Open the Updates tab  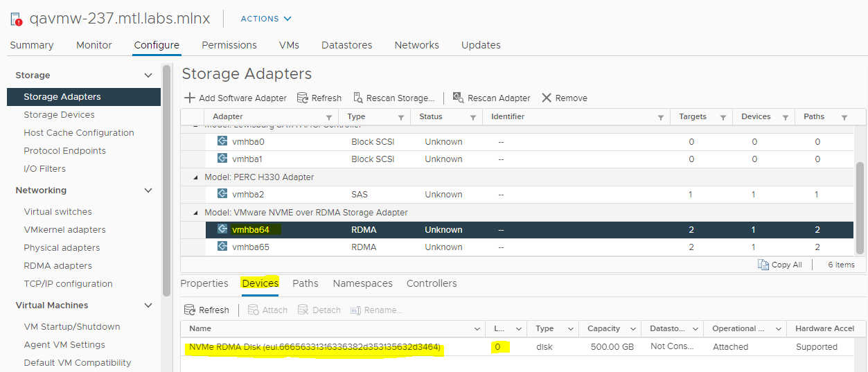point(481,45)
